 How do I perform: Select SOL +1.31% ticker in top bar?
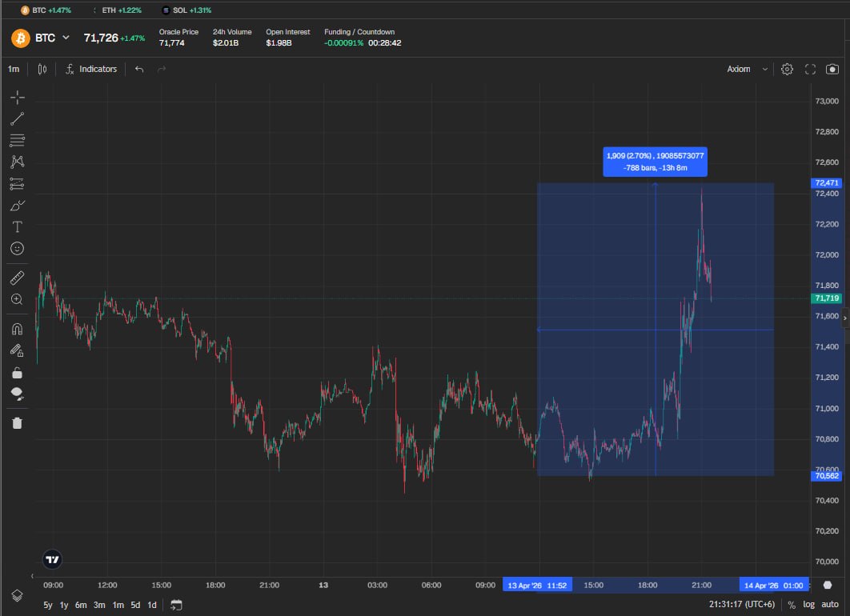pyautogui.click(x=186, y=10)
